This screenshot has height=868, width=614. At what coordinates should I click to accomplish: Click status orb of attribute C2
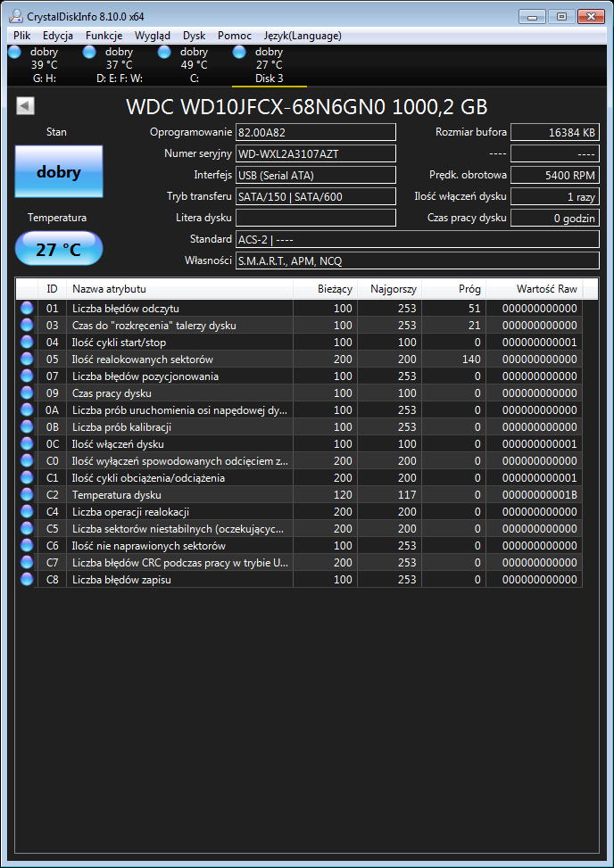point(27,495)
